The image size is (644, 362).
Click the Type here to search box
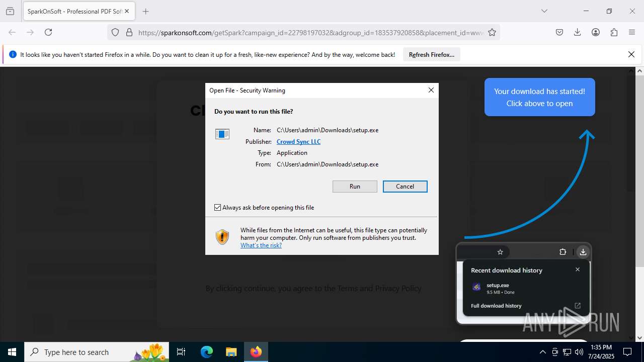click(97, 352)
